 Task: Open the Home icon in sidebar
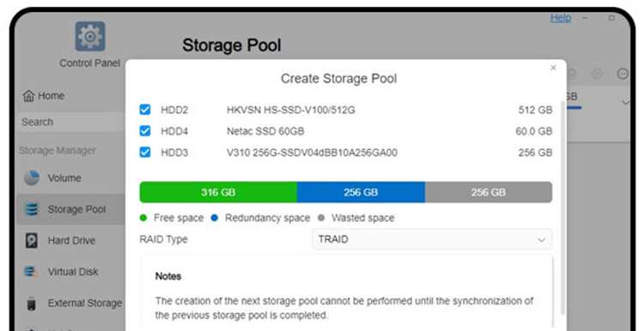[28, 96]
